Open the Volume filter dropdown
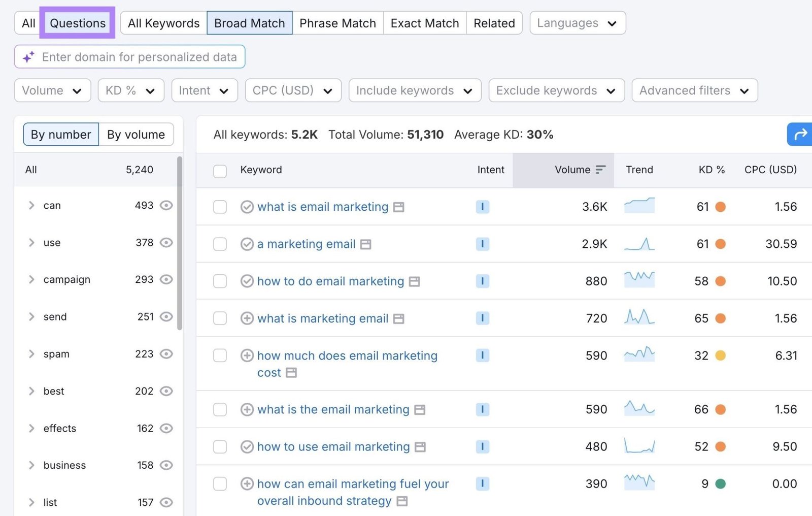 (x=53, y=90)
